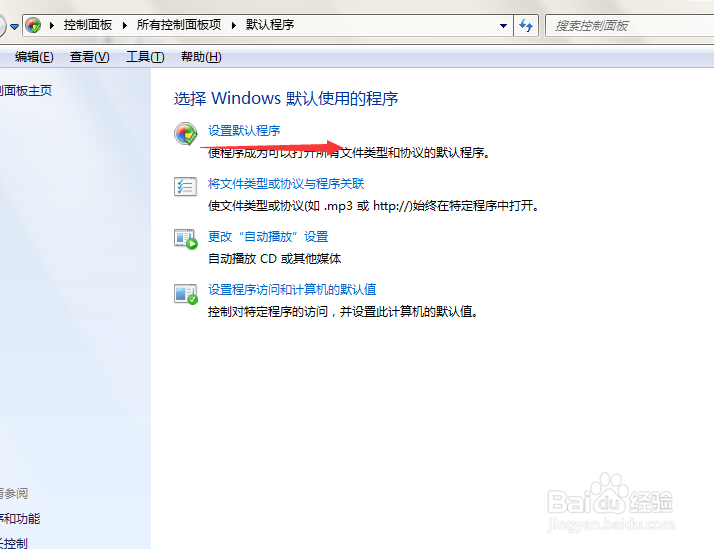Open the 查看(V) menu
The image size is (714, 549).
point(90,57)
